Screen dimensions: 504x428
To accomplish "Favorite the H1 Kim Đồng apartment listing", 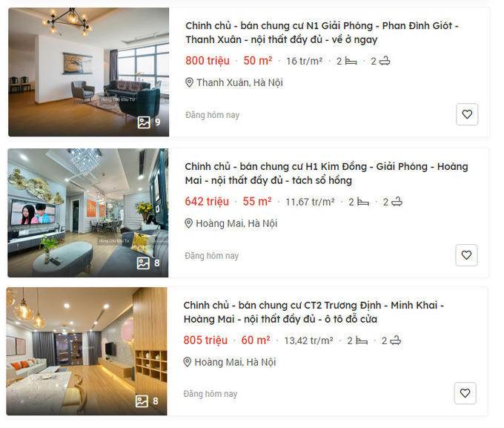I will click(466, 255).
